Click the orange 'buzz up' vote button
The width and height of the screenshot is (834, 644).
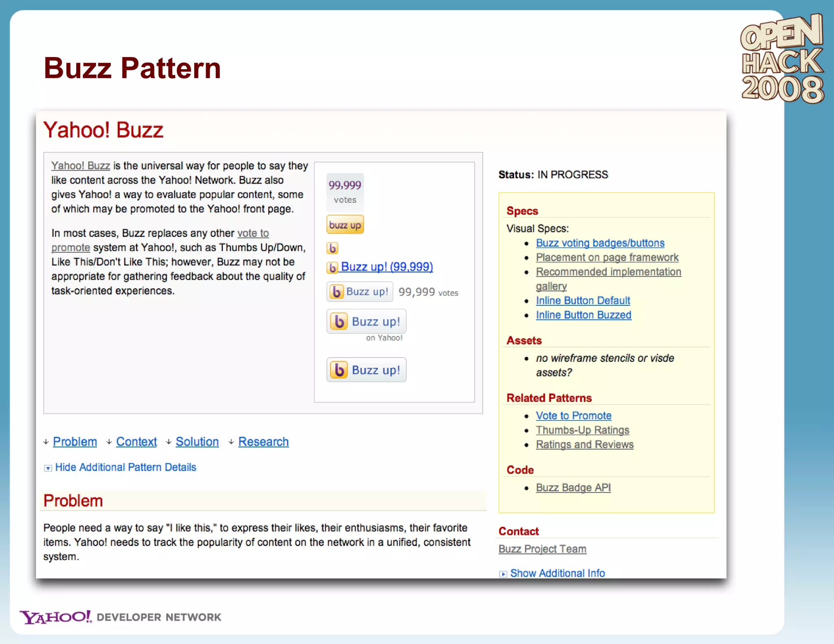(x=345, y=225)
